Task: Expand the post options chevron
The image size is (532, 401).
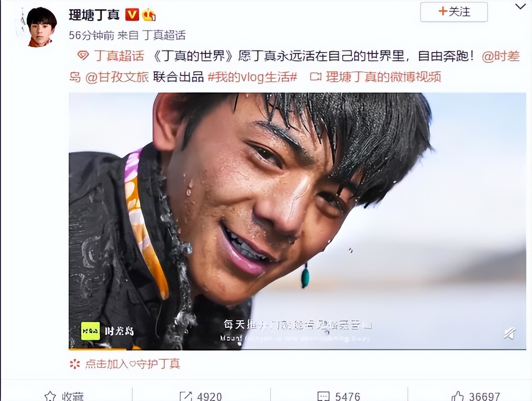Action: pos(520,7)
